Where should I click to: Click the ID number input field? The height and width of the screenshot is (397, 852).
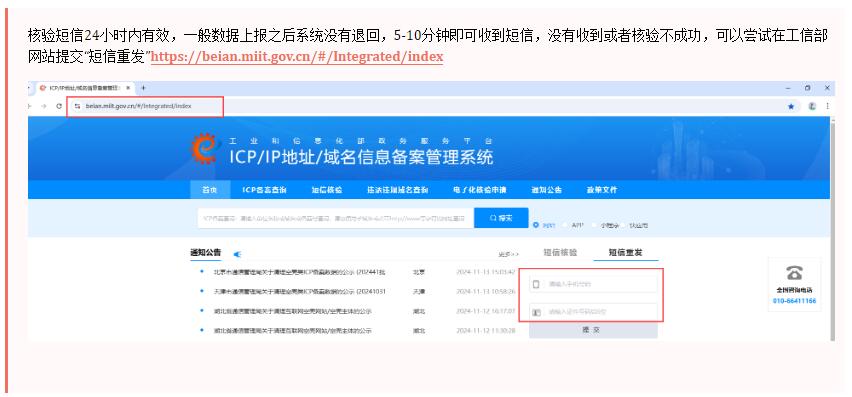point(593,312)
